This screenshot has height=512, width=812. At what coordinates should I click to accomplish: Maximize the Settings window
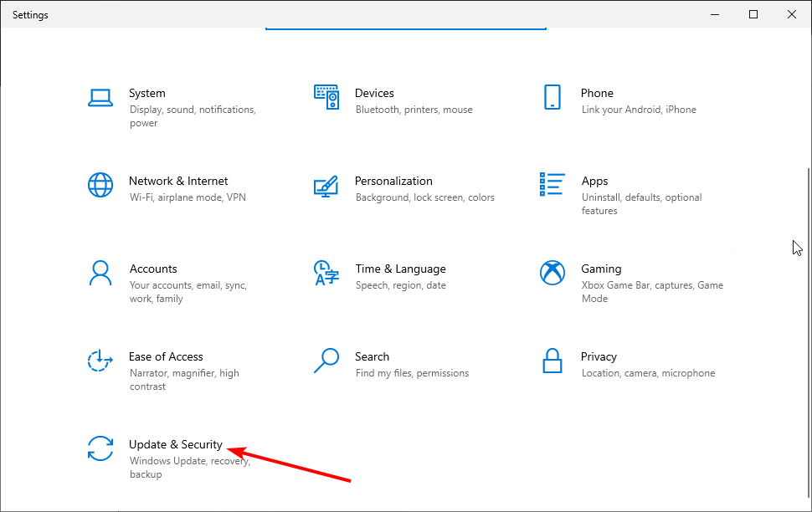pyautogui.click(x=753, y=14)
